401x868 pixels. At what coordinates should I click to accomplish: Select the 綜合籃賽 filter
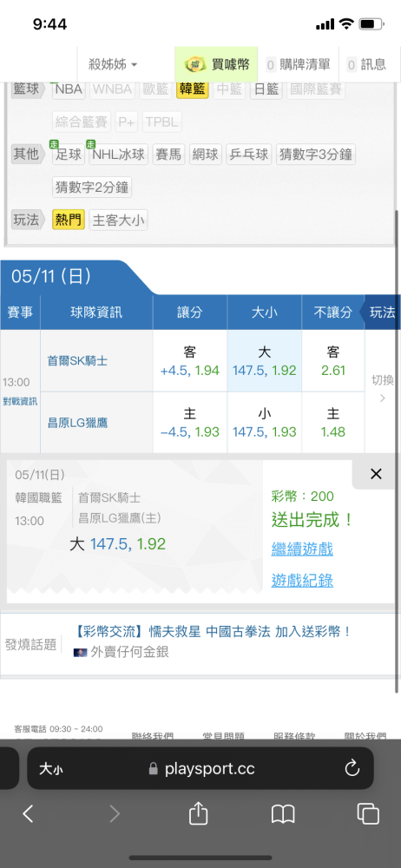pos(82,122)
